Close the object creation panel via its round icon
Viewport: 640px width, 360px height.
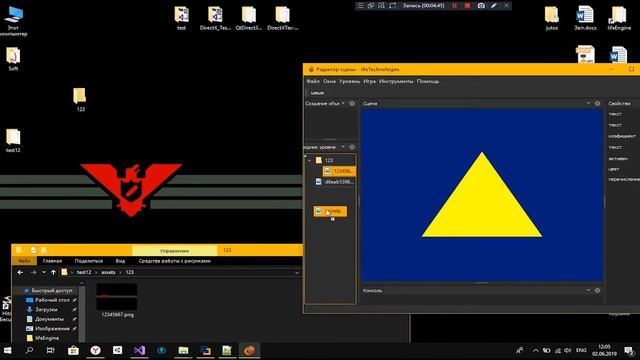[352, 103]
